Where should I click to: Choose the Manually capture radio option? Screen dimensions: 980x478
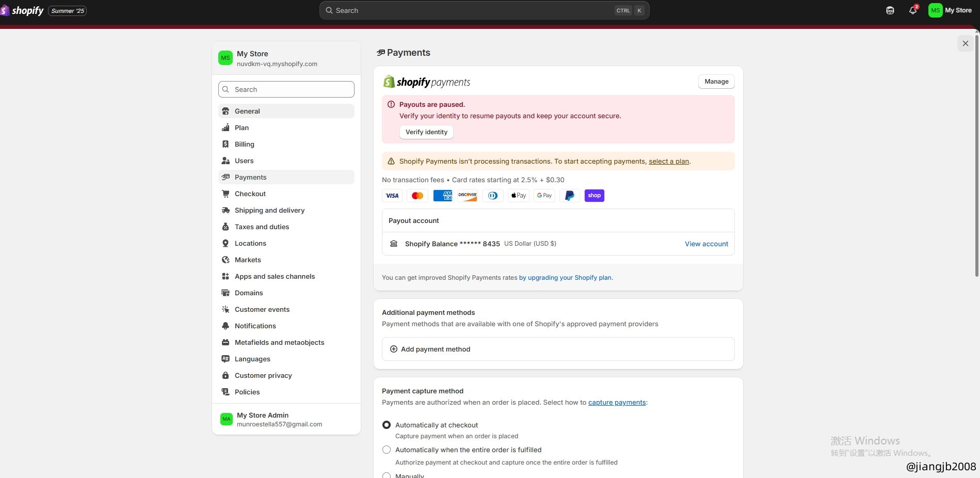tap(387, 475)
